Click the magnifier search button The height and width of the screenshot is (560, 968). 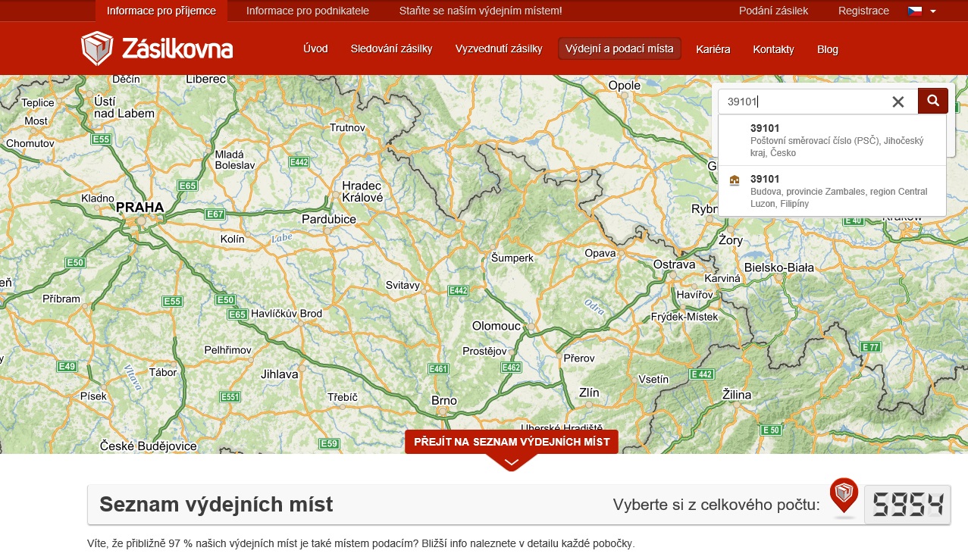pyautogui.click(x=932, y=101)
